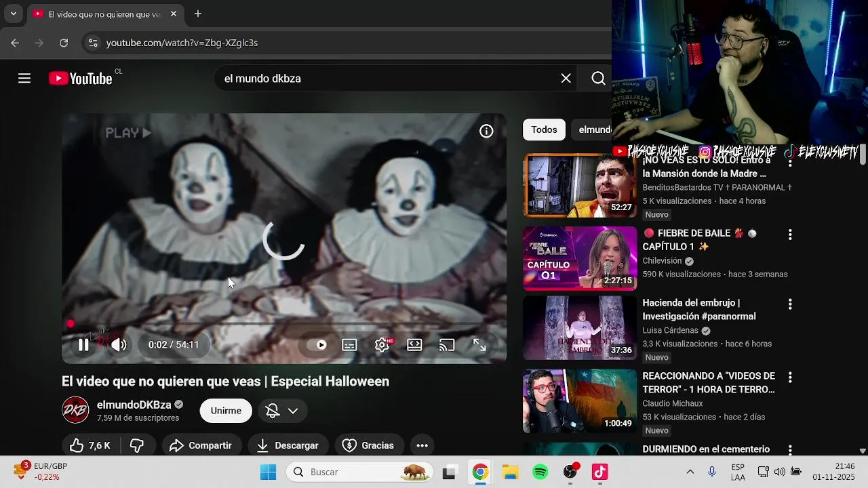
Task: Cast the video to a TV
Action: (447, 345)
